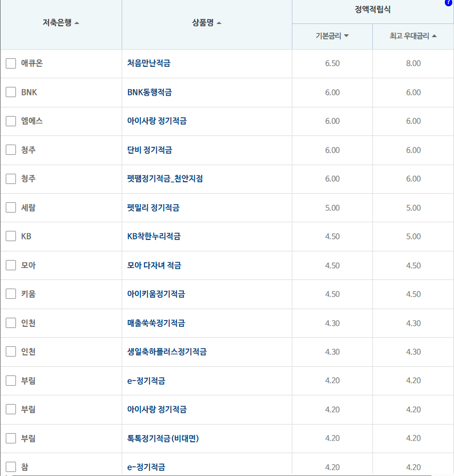Click 6.50 base rate in 애큐온 row

[332, 63]
